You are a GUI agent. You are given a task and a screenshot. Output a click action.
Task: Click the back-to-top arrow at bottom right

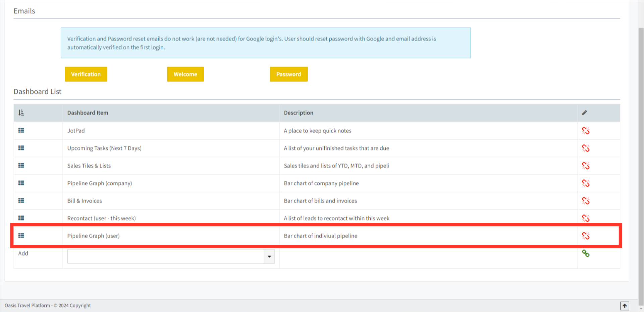pyautogui.click(x=625, y=306)
